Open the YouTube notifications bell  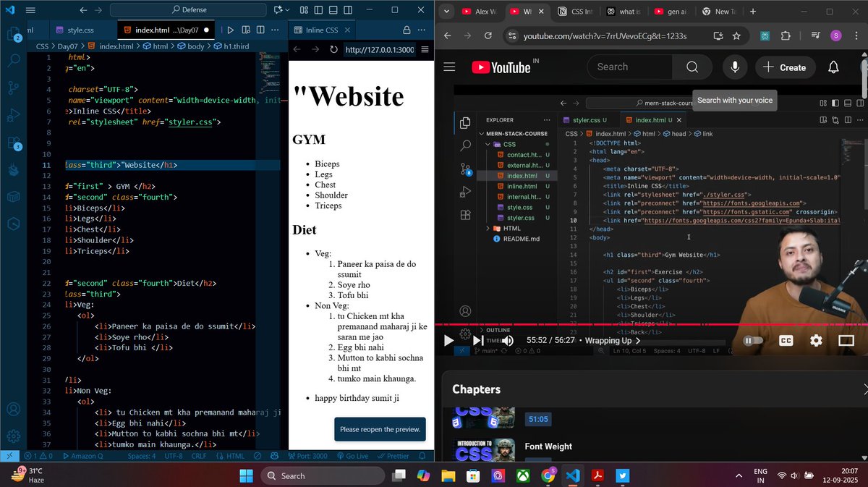(833, 67)
